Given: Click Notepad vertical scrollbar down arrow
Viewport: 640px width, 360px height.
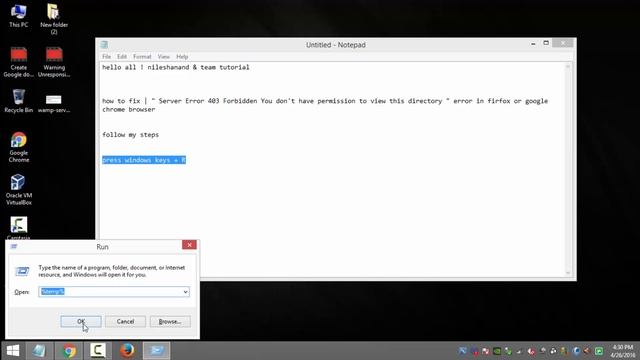Looking at the screenshot, I should (x=568, y=273).
